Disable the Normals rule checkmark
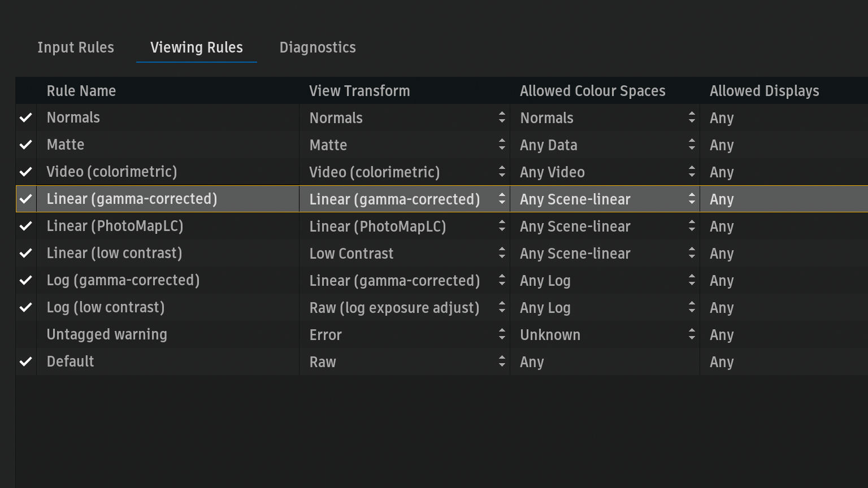This screenshot has height=488, width=868. [x=26, y=117]
